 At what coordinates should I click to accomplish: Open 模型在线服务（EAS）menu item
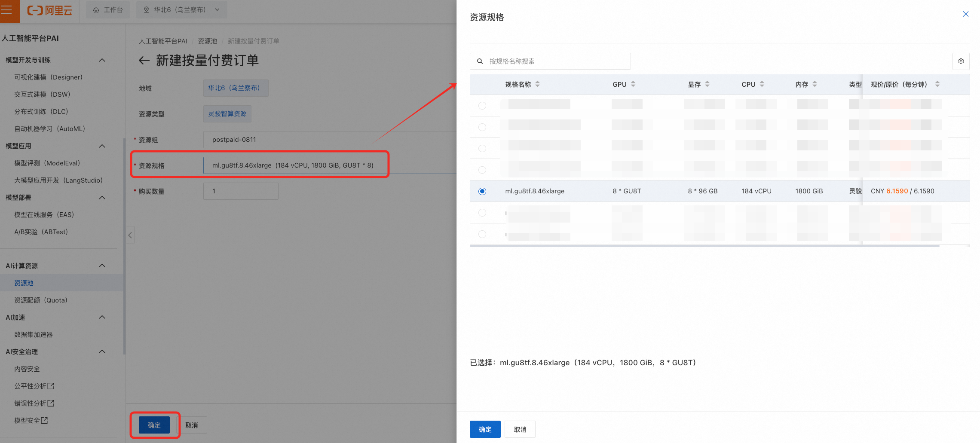(x=44, y=215)
